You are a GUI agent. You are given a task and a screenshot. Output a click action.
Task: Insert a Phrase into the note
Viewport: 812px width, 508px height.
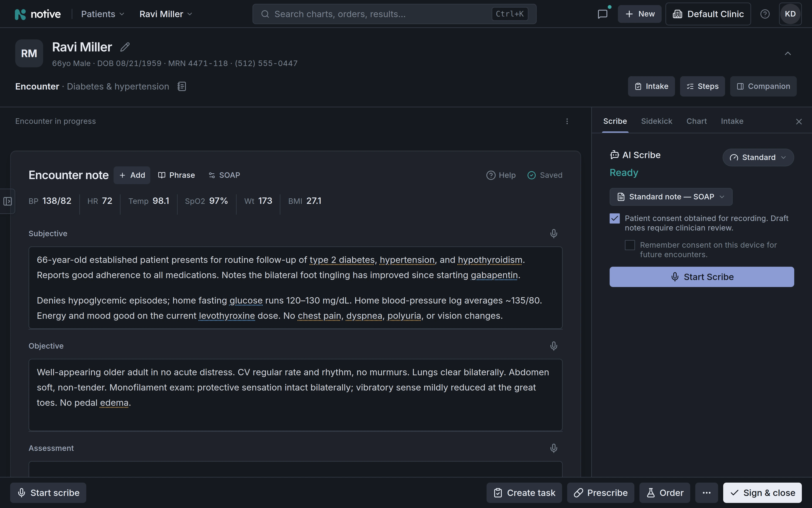(x=177, y=175)
